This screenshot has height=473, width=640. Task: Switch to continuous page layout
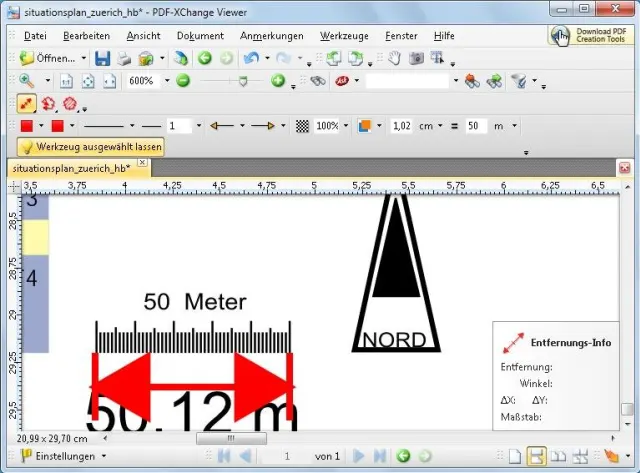536,456
